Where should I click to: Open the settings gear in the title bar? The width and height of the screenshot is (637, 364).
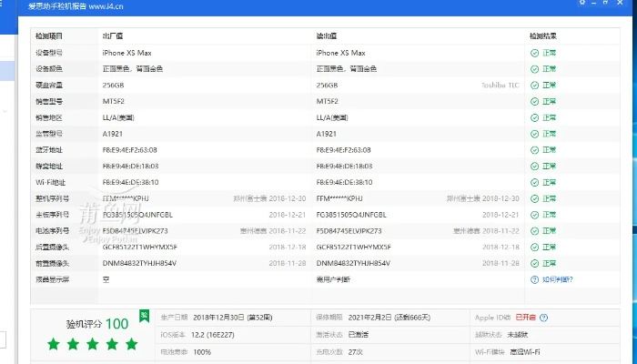[582, 3]
